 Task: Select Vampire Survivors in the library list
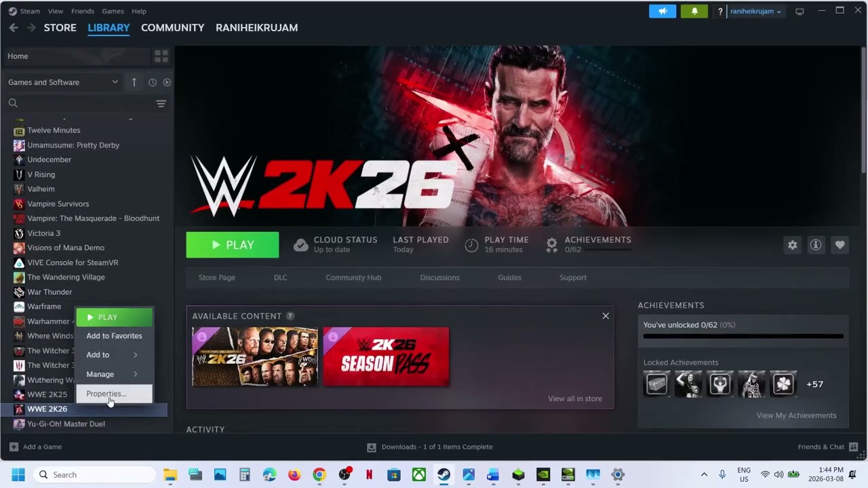click(x=58, y=203)
